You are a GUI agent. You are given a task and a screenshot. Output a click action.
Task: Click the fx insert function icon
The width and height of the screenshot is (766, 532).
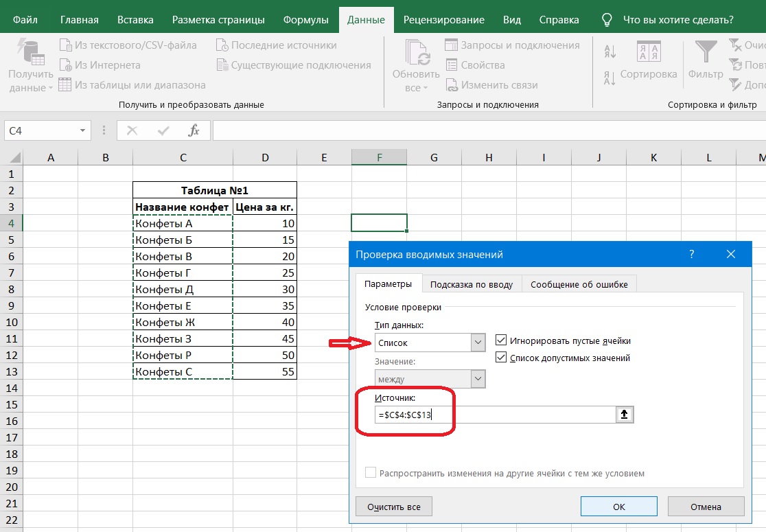[x=194, y=130]
